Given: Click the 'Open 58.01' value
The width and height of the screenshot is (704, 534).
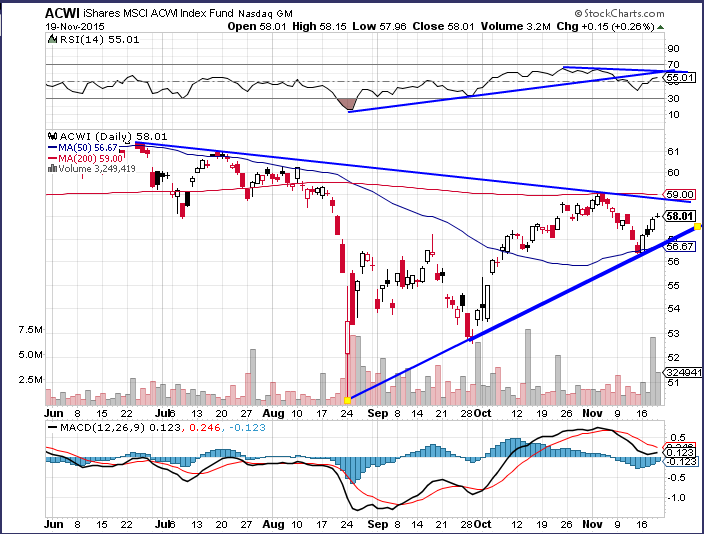Looking at the screenshot, I should 256,26.
